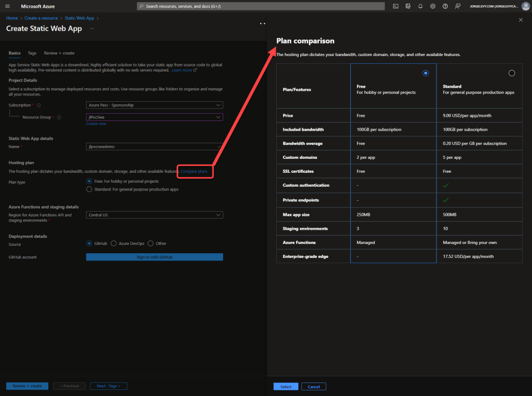Choose GitHub as deployment source
The height and width of the screenshot is (396, 532).
pyautogui.click(x=89, y=243)
